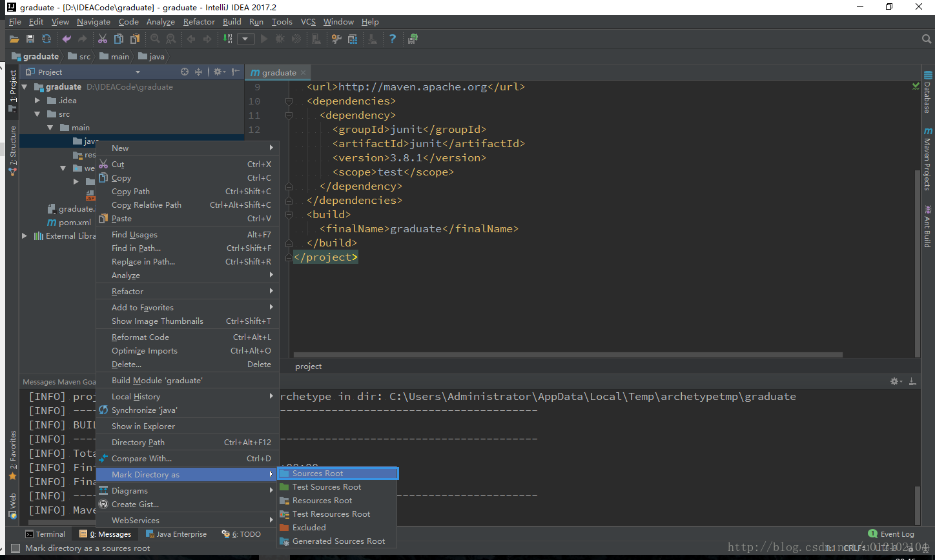The image size is (935, 560).
Task: Expand the .idea folder node
Action: [x=37, y=101]
